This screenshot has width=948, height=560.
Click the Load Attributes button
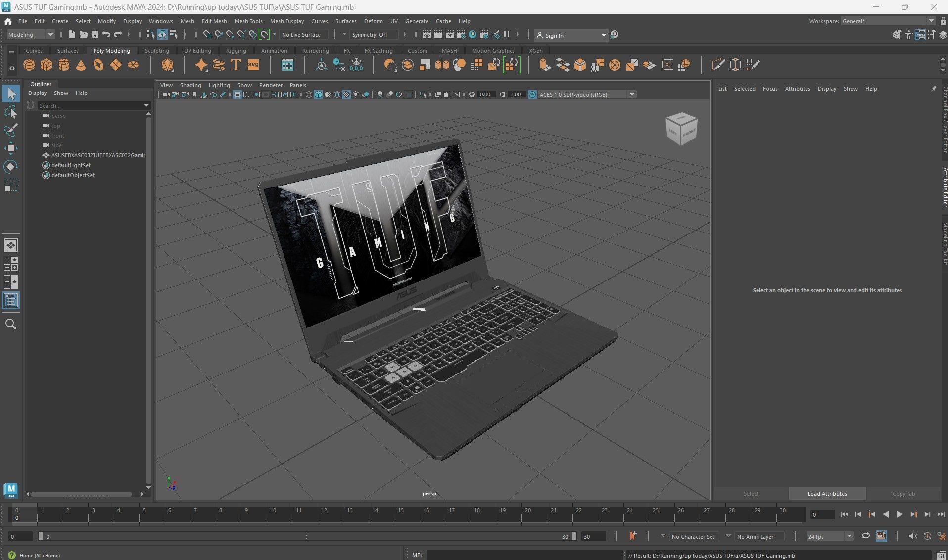point(827,494)
